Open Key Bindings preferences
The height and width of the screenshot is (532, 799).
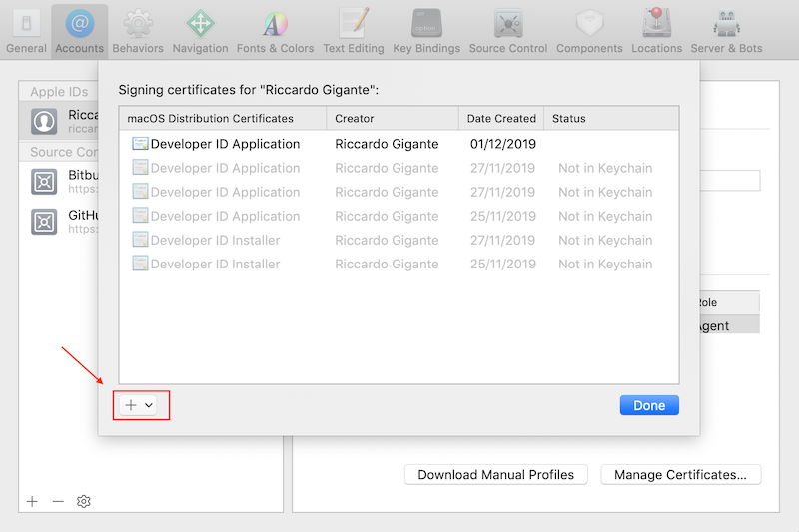[426, 30]
